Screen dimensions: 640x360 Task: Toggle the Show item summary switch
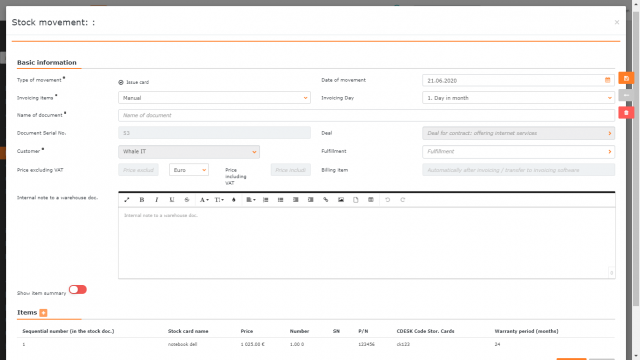pos(78,289)
